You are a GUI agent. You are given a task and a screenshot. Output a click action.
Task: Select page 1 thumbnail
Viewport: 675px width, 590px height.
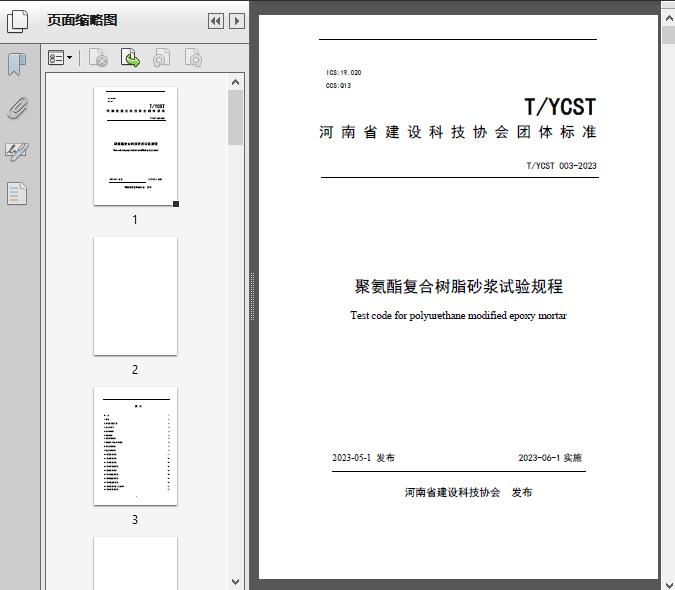coord(135,146)
